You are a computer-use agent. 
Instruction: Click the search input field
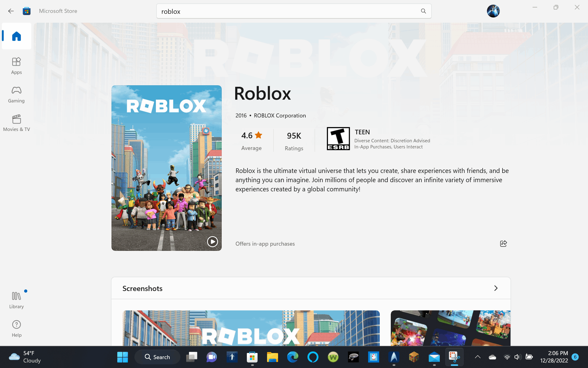click(x=294, y=11)
